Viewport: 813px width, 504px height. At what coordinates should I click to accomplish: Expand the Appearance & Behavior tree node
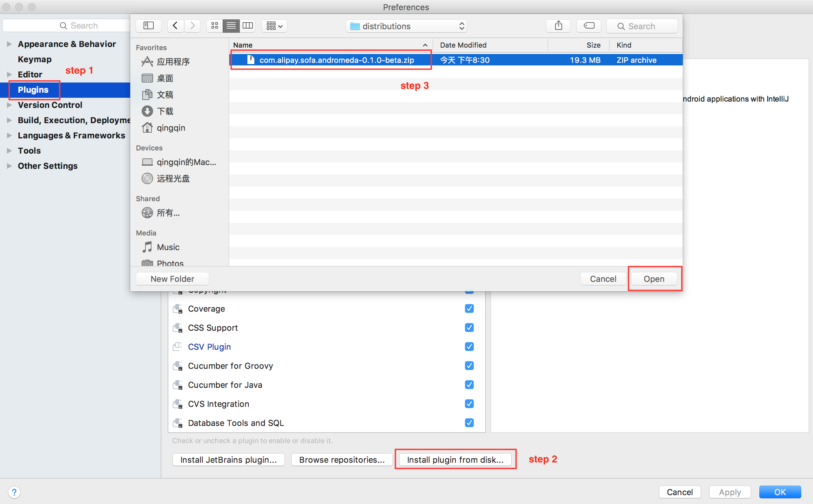coord(9,44)
